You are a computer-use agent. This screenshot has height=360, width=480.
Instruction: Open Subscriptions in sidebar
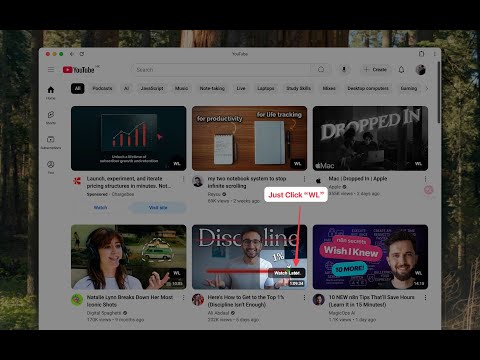[x=51, y=142]
